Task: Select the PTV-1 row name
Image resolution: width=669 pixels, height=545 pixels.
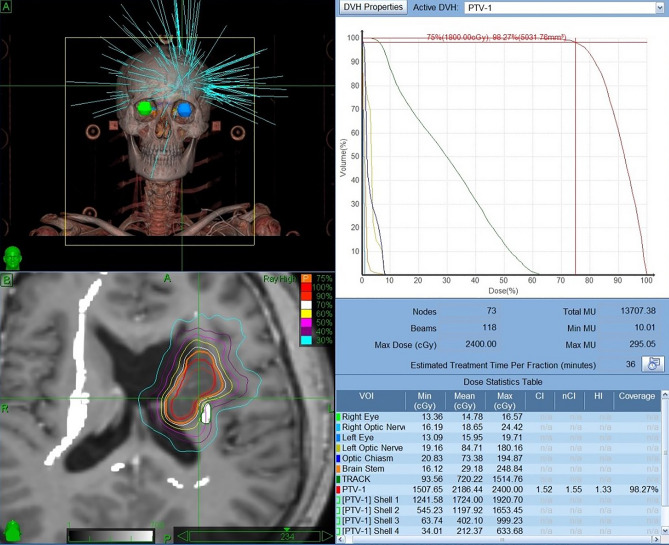Action: pyautogui.click(x=354, y=489)
